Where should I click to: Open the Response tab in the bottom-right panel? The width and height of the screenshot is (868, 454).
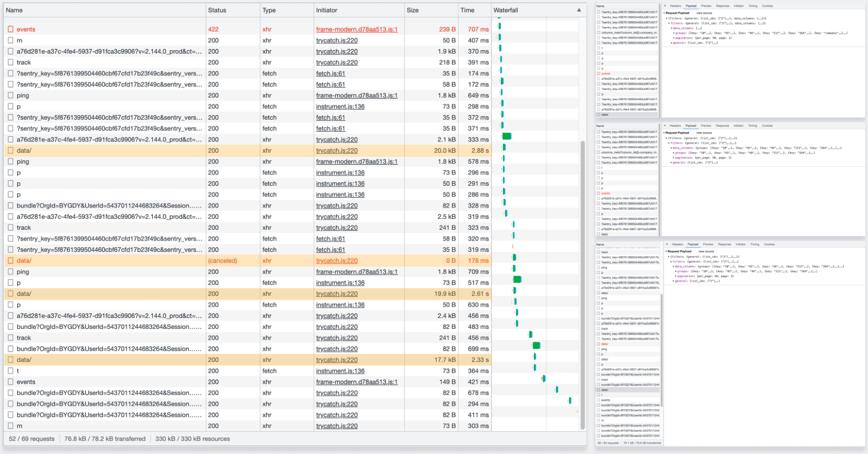(725, 244)
